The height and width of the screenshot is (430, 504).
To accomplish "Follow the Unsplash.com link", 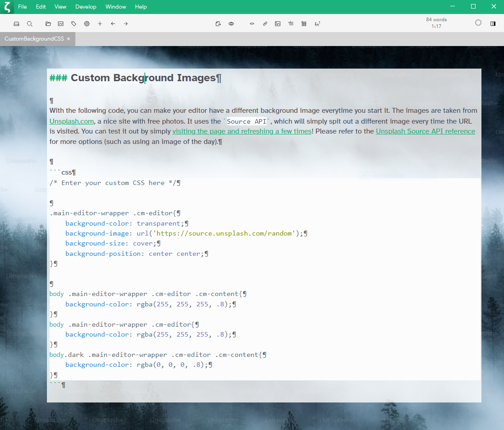I will [x=72, y=121].
